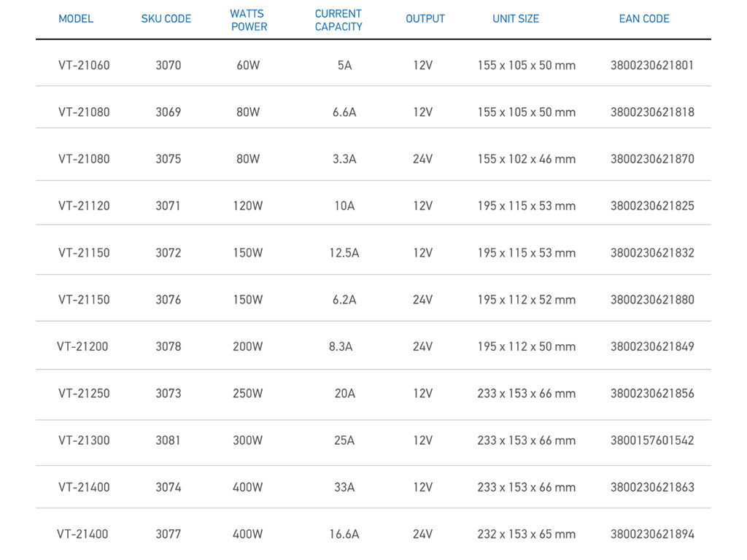Pick the 16.6A current capacity value
Viewport: 747px width, 560px height.
click(x=344, y=534)
